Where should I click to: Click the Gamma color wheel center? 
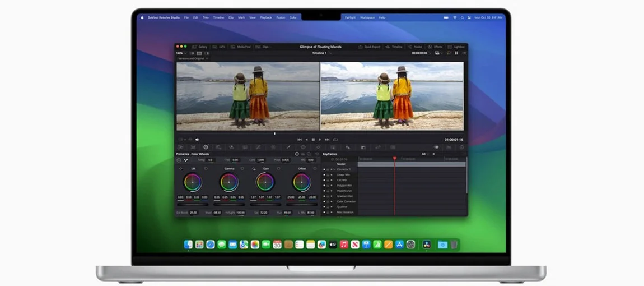[229, 182]
